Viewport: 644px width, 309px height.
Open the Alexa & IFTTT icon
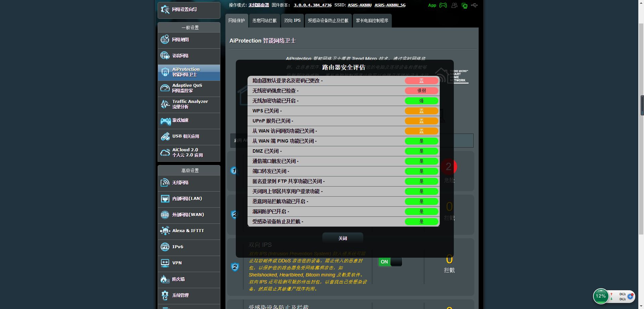pos(165,231)
